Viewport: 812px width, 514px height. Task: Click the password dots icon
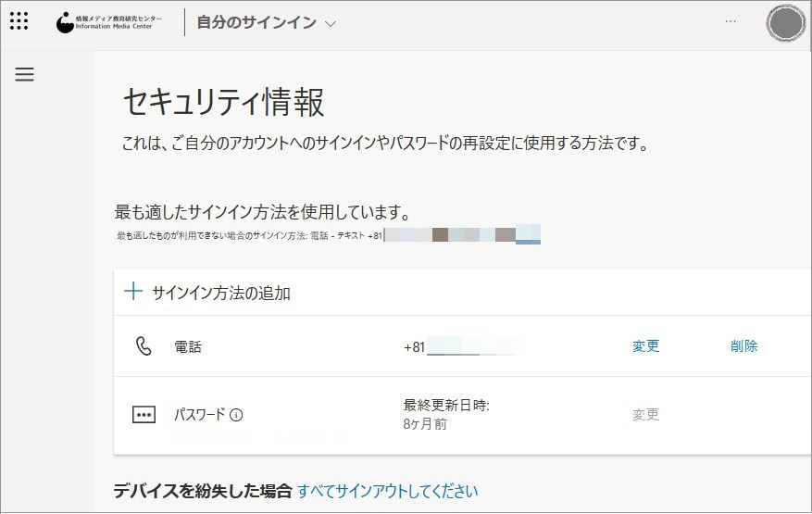[x=144, y=415]
